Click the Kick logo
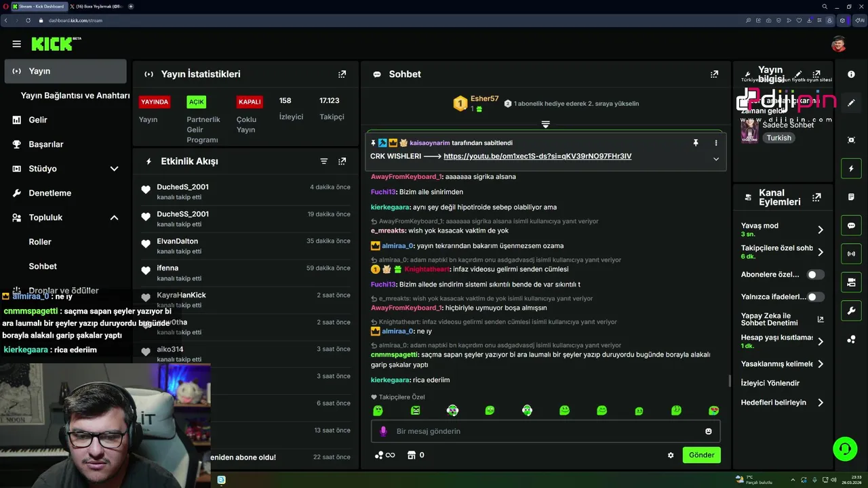The height and width of the screenshot is (488, 868). pos(56,44)
